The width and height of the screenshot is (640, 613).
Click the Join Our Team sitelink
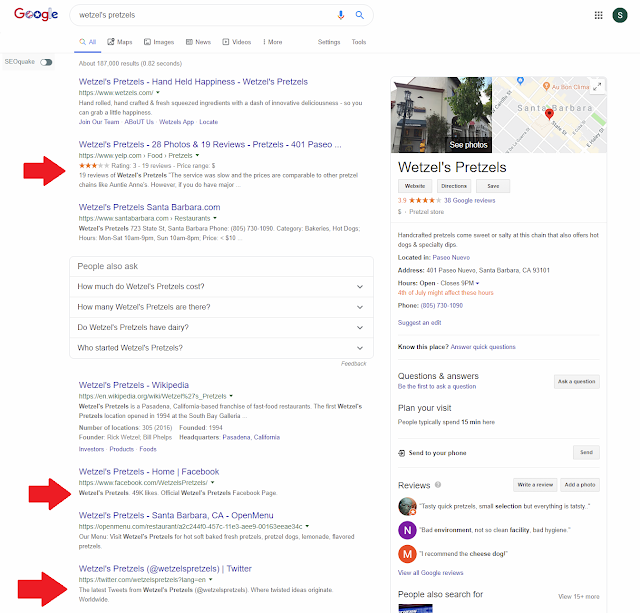tap(99, 122)
